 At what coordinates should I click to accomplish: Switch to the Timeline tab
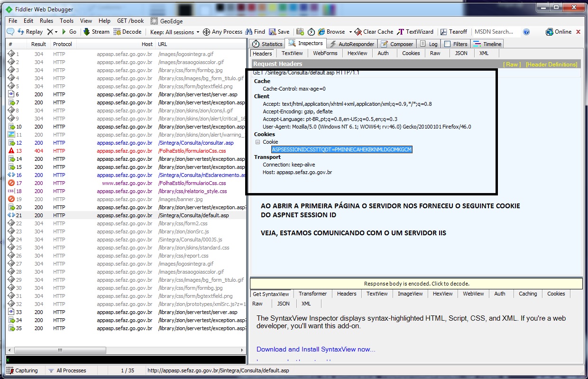(487, 44)
